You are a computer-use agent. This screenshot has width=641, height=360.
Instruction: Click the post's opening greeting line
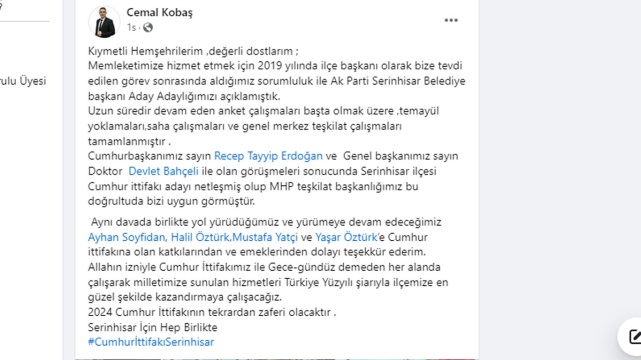[193, 51]
